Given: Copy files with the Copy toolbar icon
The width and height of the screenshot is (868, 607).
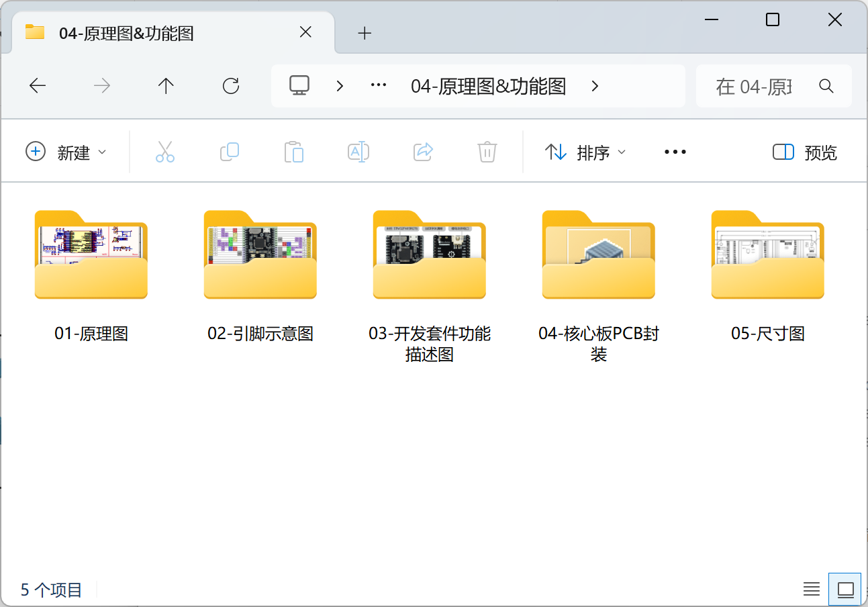Looking at the screenshot, I should (x=229, y=152).
